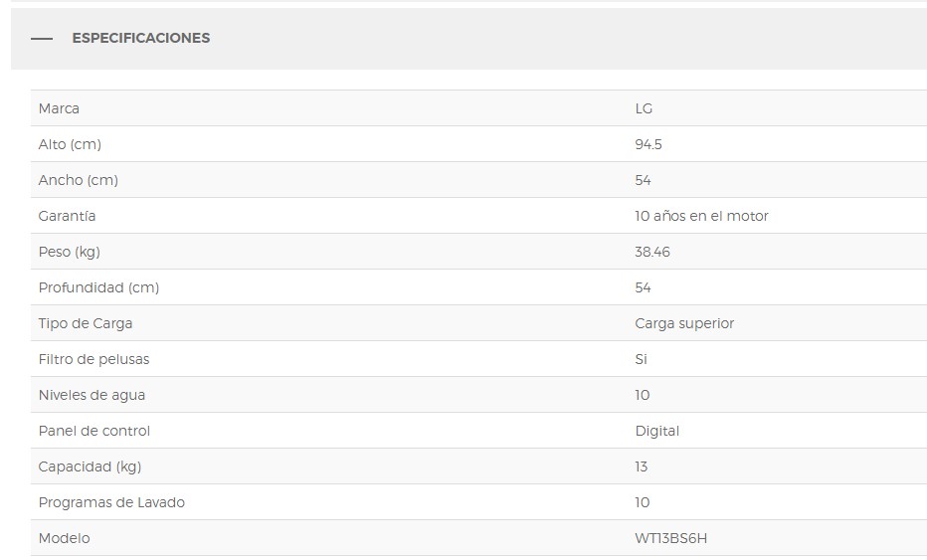Click the LG brand value
The width and height of the screenshot is (927, 560).
(x=644, y=108)
